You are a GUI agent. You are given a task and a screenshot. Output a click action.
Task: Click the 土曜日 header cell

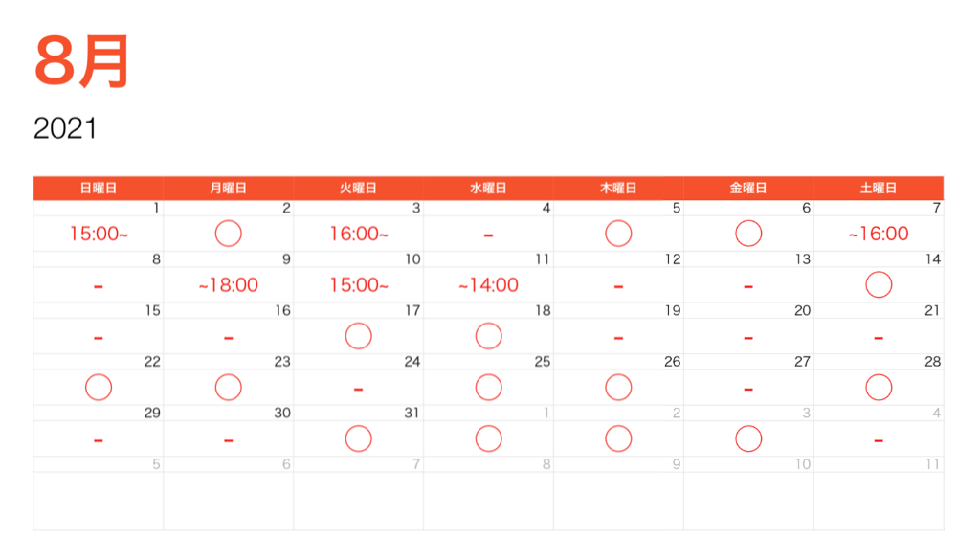879,189
